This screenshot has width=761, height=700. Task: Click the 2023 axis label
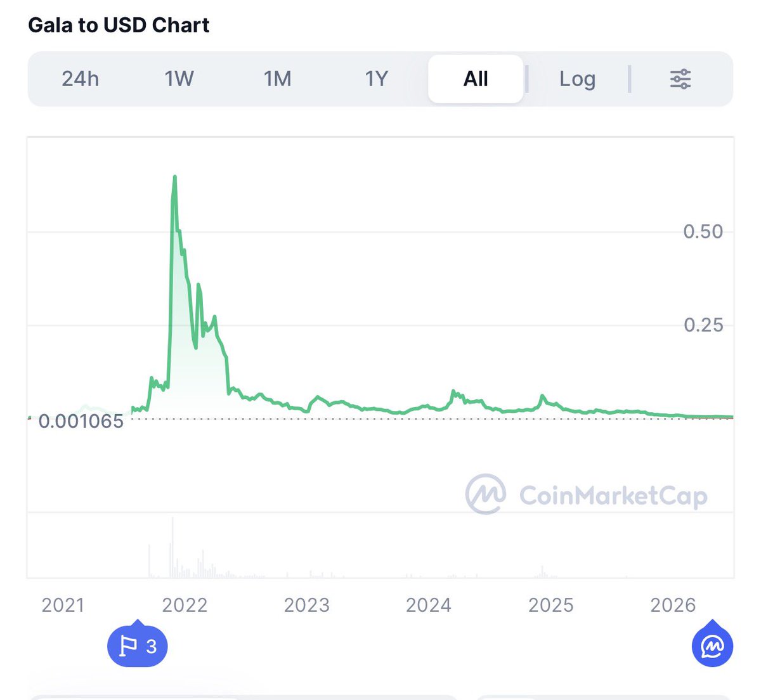(307, 606)
